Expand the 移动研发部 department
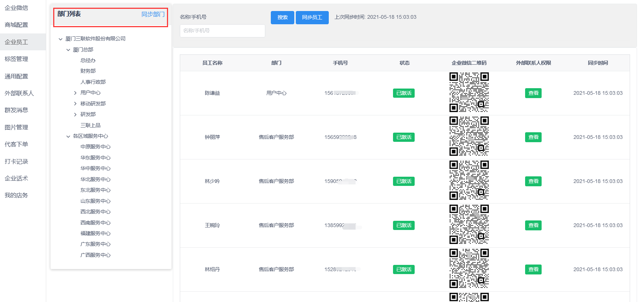The image size is (644, 302). [75, 104]
